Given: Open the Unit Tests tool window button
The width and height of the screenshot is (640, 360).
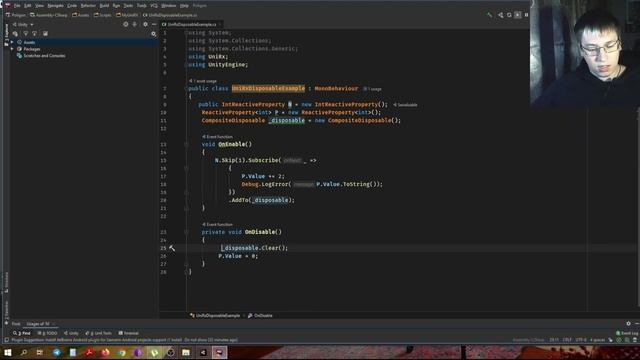Looking at the screenshot, I should click(x=98, y=333).
